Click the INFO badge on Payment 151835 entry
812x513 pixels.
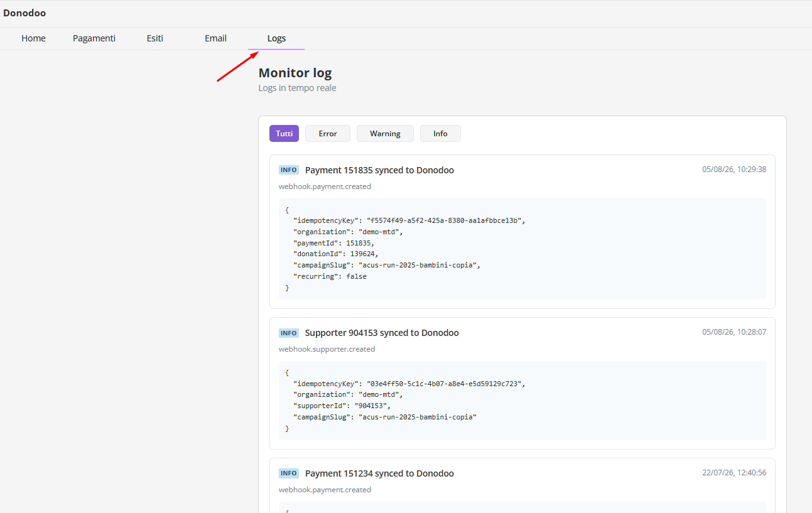[x=289, y=170]
